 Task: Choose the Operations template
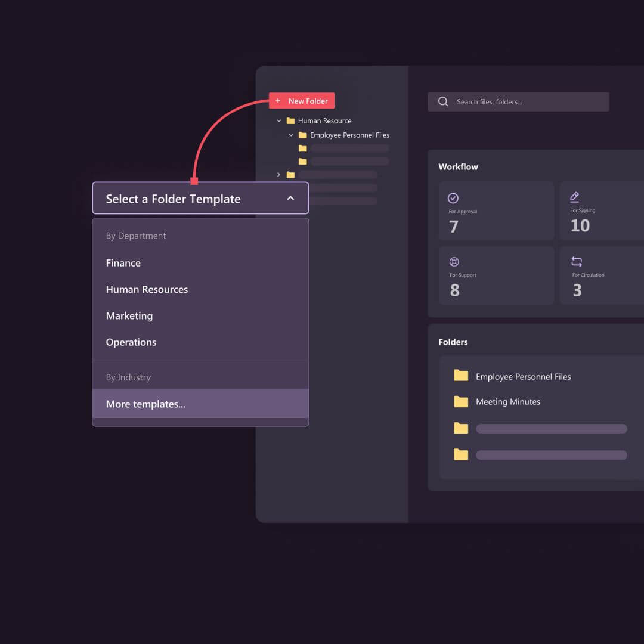pos(131,342)
